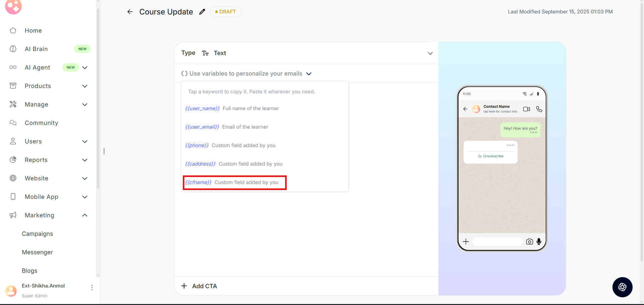Click the microphone icon in phone preview

pyautogui.click(x=539, y=242)
